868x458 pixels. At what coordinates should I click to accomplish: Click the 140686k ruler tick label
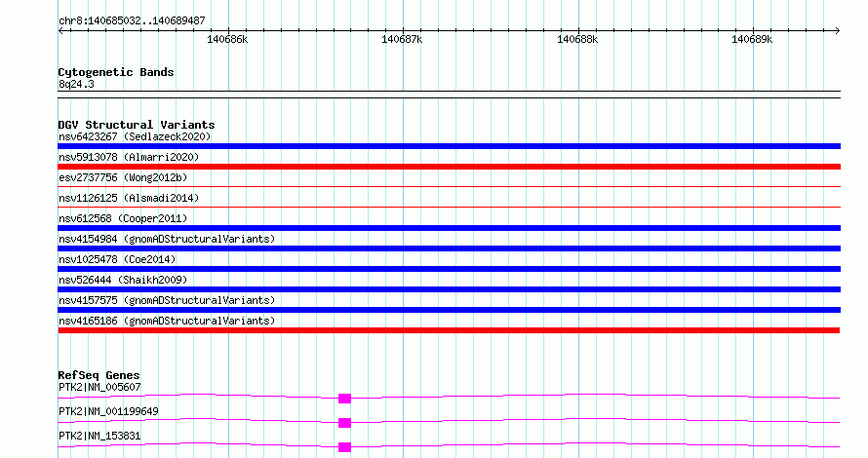(227, 39)
